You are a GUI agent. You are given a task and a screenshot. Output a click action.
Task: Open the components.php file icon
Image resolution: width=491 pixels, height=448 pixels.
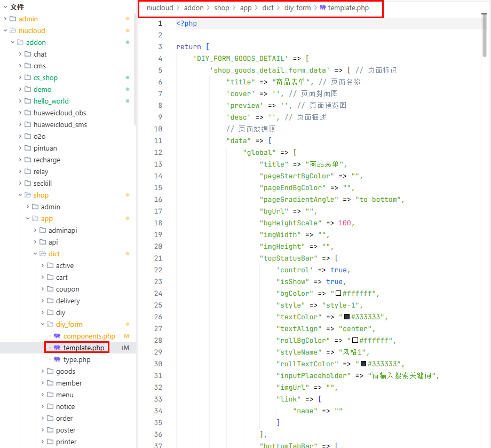point(57,336)
